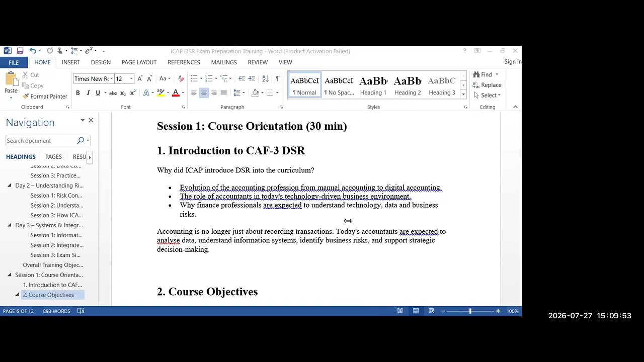Image resolution: width=644 pixels, height=362 pixels.
Task: Click the red font color swatch
Action: [176, 93]
